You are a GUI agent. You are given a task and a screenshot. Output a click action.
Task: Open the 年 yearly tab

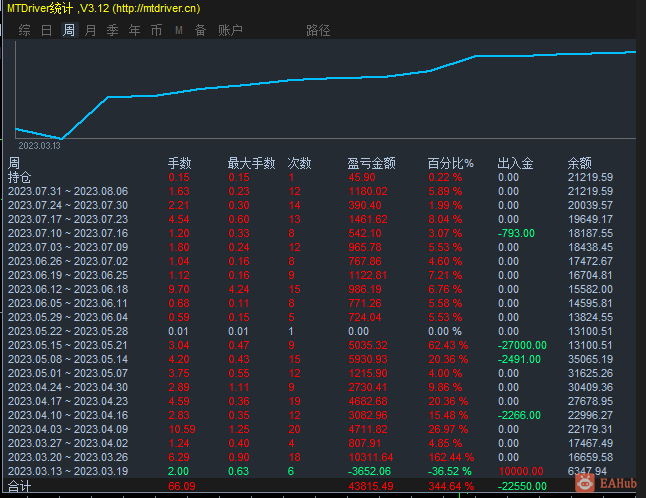tap(134, 30)
